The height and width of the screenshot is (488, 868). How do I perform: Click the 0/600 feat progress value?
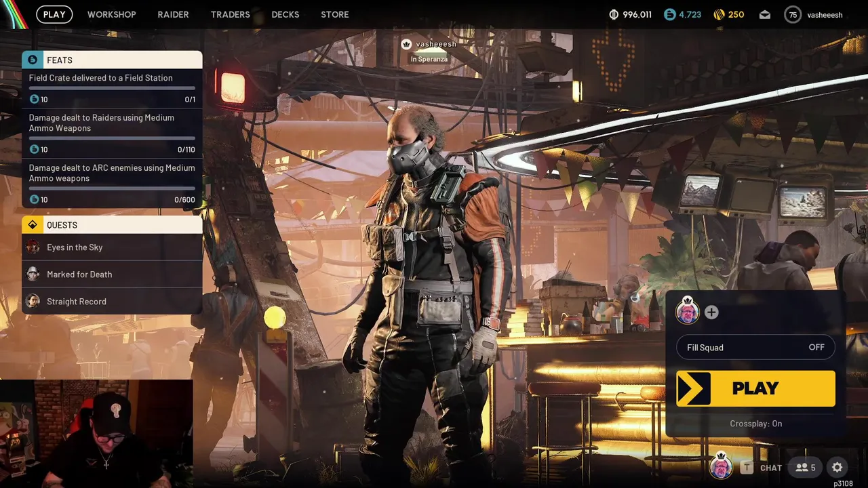coord(184,200)
